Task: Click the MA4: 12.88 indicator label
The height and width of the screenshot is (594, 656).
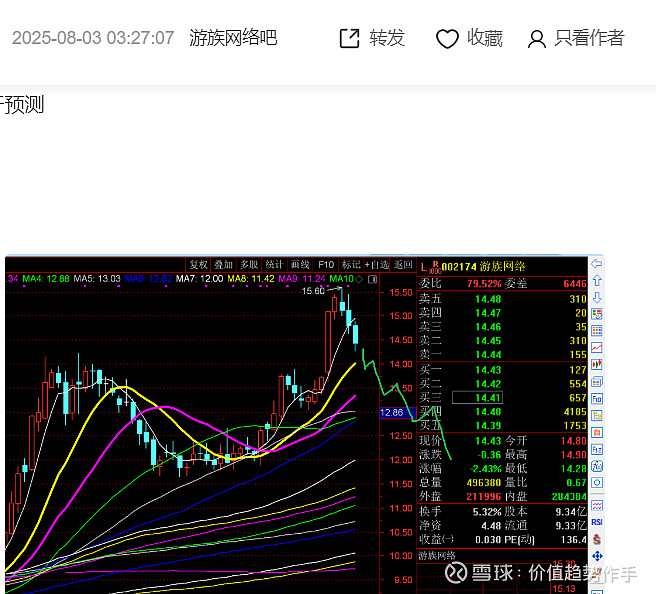Action: point(46,279)
